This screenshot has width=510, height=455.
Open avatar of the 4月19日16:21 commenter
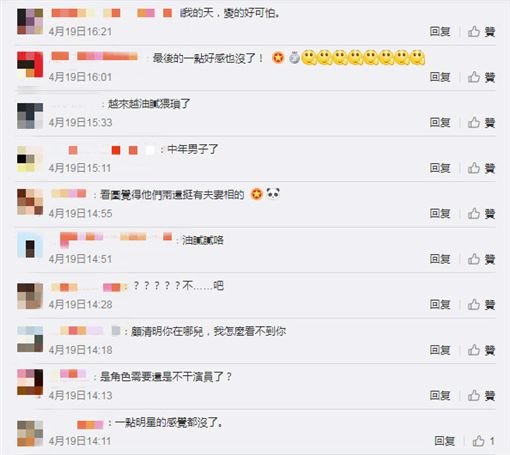pyautogui.click(x=30, y=22)
